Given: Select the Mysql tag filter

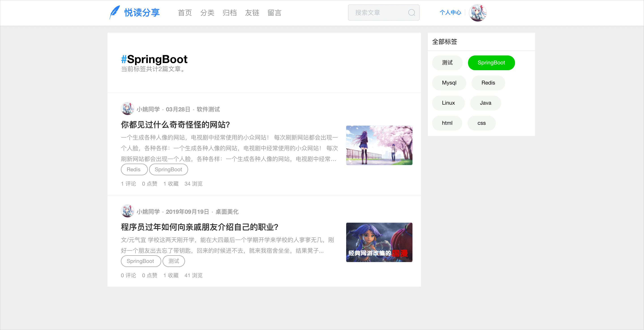Looking at the screenshot, I should (449, 83).
